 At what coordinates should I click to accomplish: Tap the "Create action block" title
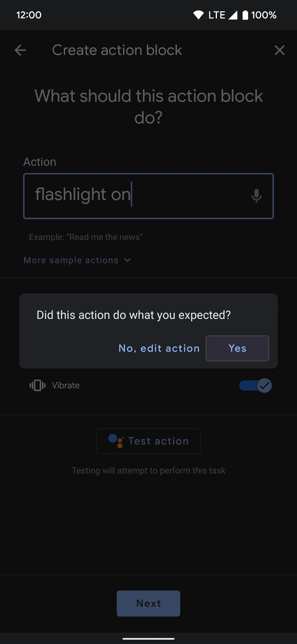117,50
